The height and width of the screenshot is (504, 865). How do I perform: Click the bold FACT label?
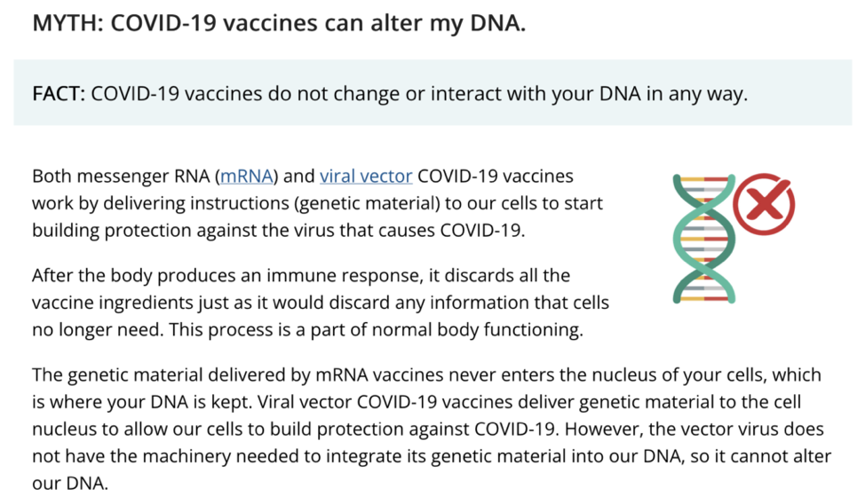59,94
